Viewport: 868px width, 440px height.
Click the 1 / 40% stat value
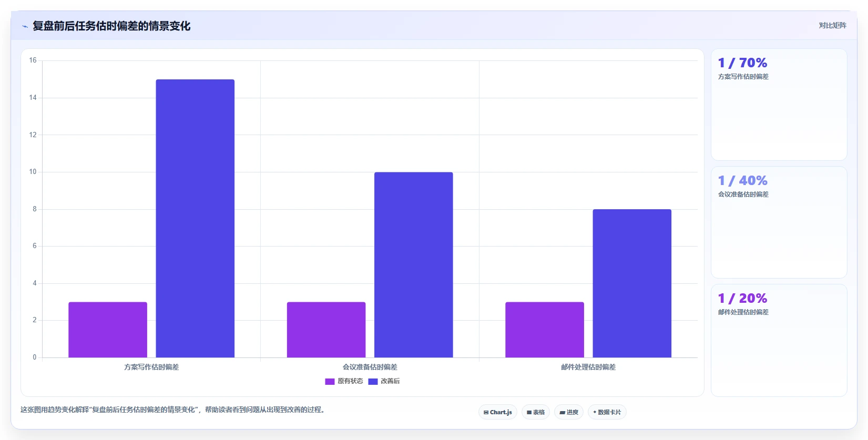coord(742,181)
